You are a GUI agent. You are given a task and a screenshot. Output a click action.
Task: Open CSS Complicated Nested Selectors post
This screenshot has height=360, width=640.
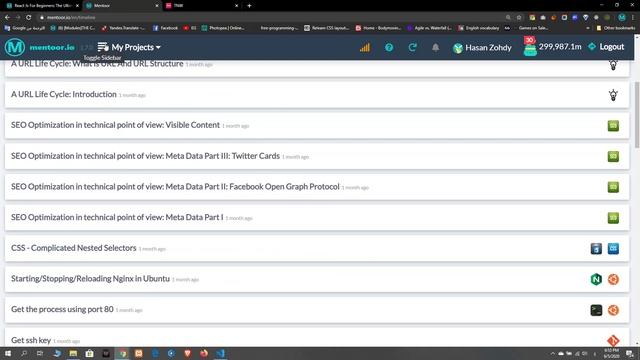pyautogui.click(x=73, y=248)
